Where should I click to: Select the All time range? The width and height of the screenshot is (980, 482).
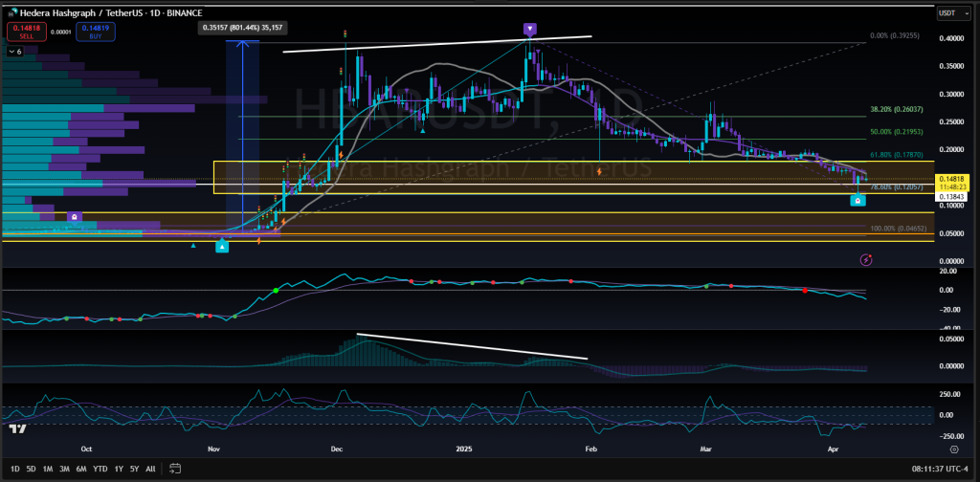[150, 469]
